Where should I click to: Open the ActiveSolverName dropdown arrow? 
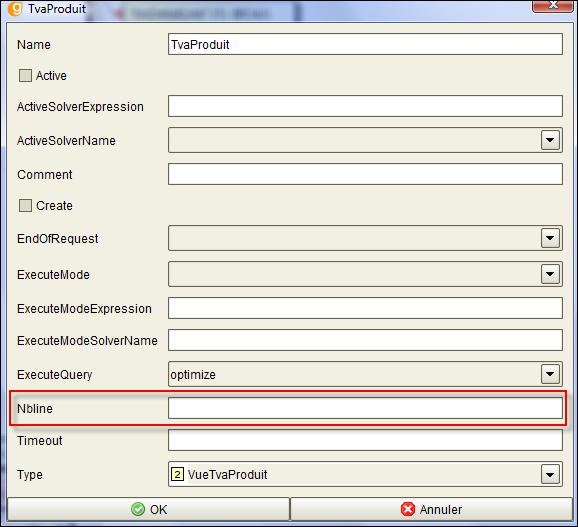pyautogui.click(x=550, y=140)
